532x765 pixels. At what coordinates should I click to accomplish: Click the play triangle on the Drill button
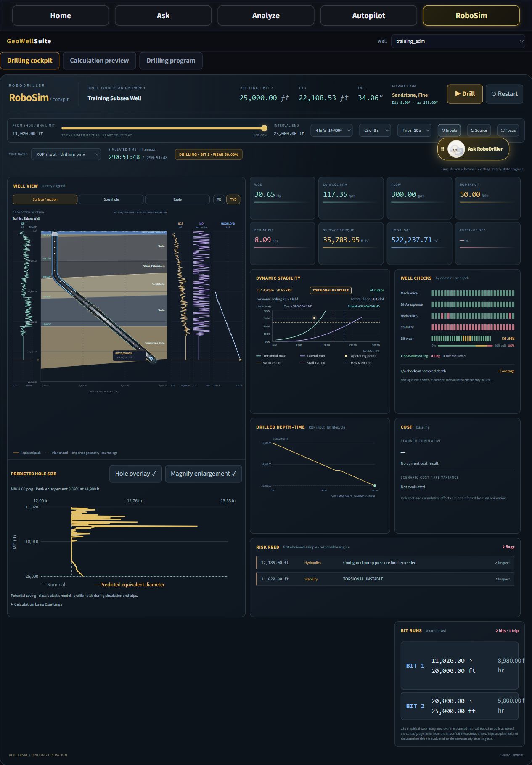[458, 94]
